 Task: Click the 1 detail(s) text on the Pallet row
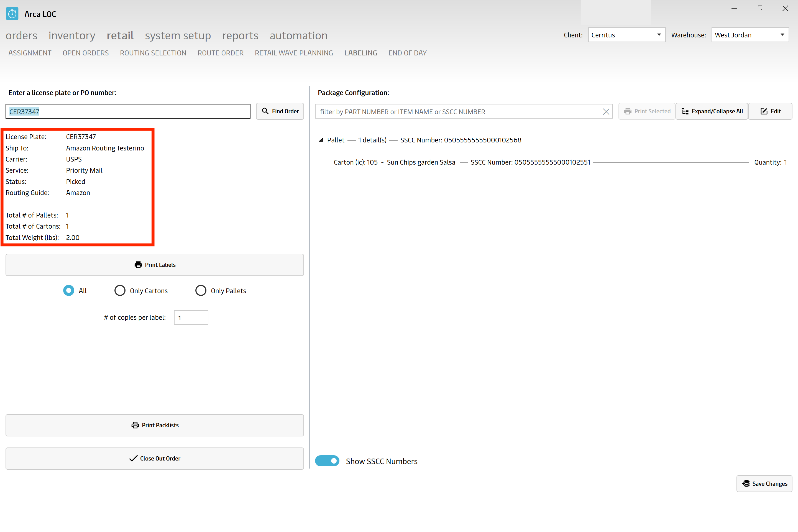tap(372, 140)
